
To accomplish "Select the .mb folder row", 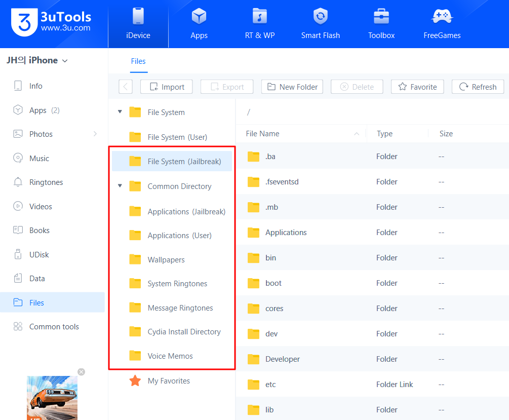I will click(x=372, y=207).
